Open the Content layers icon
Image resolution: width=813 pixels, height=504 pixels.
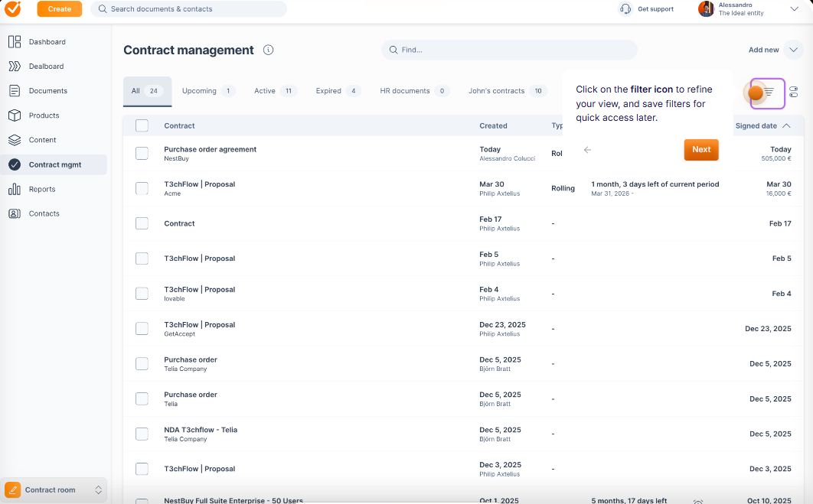coord(15,140)
